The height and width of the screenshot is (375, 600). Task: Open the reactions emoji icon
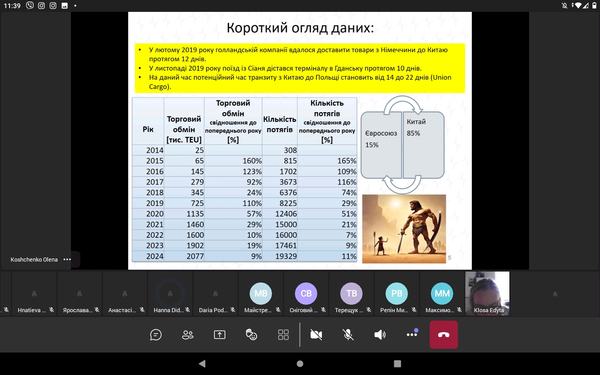click(x=251, y=335)
